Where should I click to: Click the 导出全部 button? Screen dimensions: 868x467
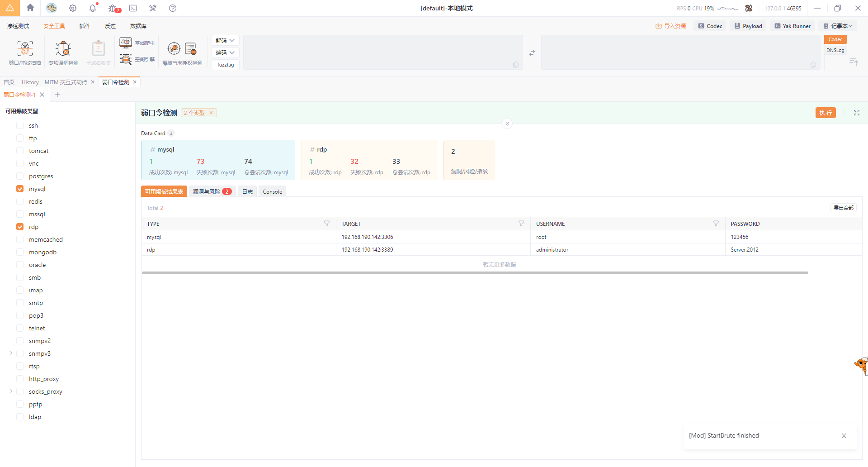(x=843, y=208)
